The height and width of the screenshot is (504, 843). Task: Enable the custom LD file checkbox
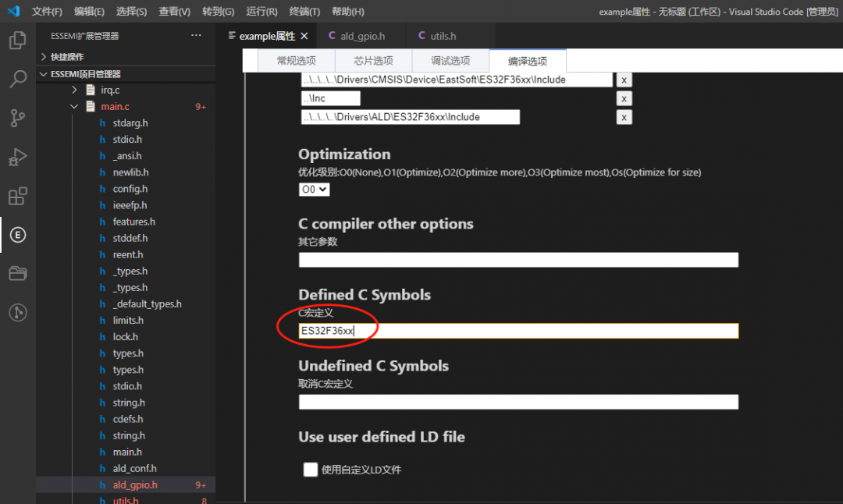(x=311, y=470)
